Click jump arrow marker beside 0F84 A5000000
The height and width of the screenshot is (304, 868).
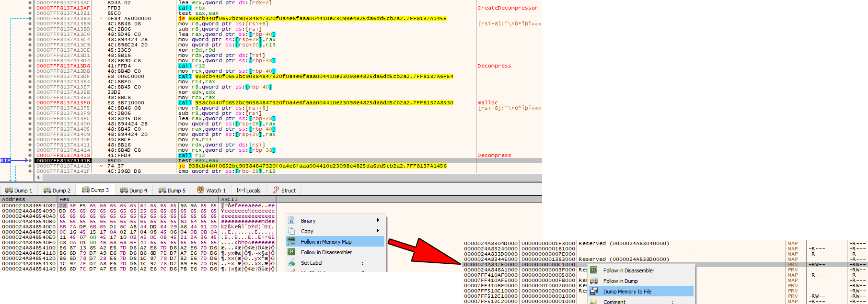point(101,19)
